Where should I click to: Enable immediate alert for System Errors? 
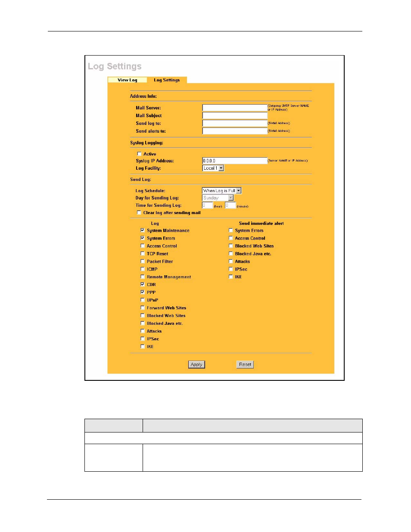[x=231, y=230]
